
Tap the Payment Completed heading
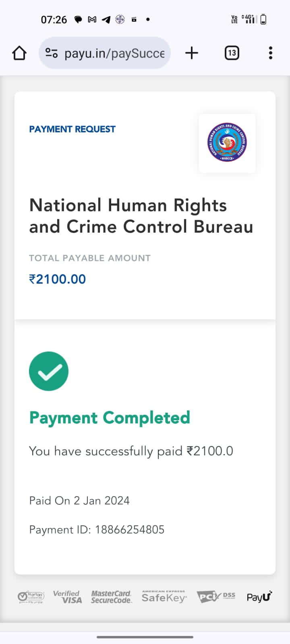[110, 418]
